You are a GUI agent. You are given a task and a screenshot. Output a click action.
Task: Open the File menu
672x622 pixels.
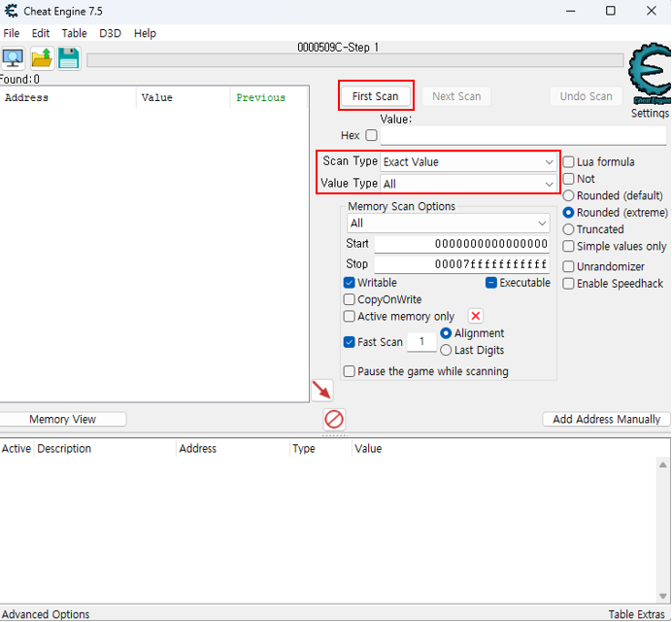[x=11, y=33]
